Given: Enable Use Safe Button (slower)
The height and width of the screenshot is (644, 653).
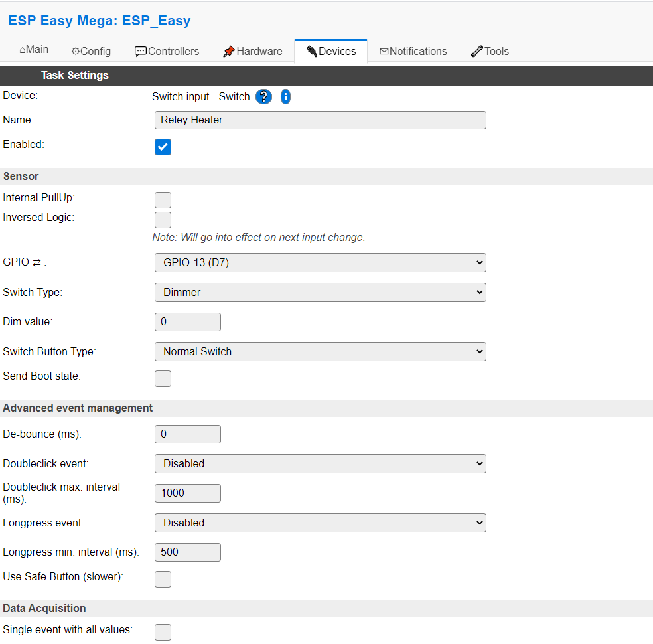Looking at the screenshot, I should (x=163, y=579).
